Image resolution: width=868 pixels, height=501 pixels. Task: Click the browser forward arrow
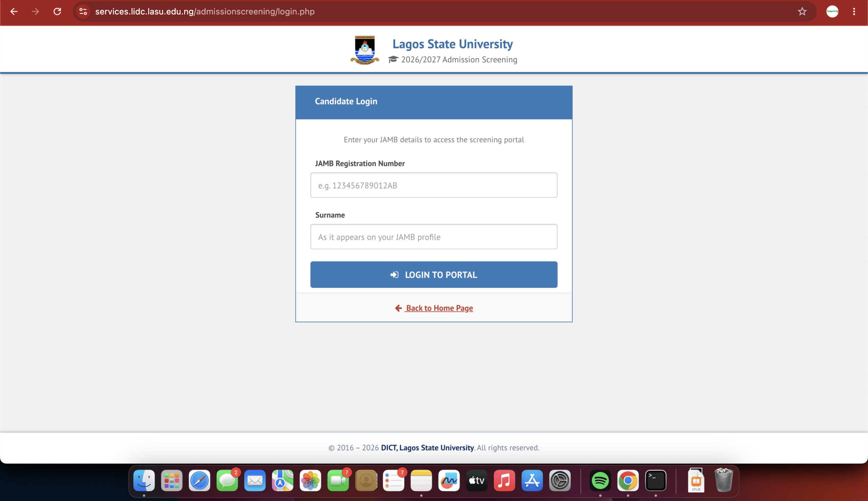(35, 11)
